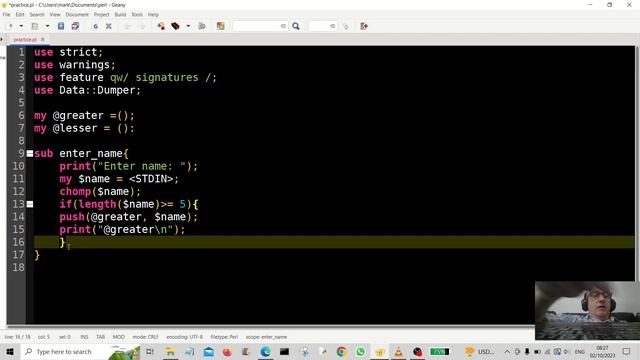The width and height of the screenshot is (640, 360).
Task: Open the Project menu
Action: pyautogui.click(x=101, y=14)
